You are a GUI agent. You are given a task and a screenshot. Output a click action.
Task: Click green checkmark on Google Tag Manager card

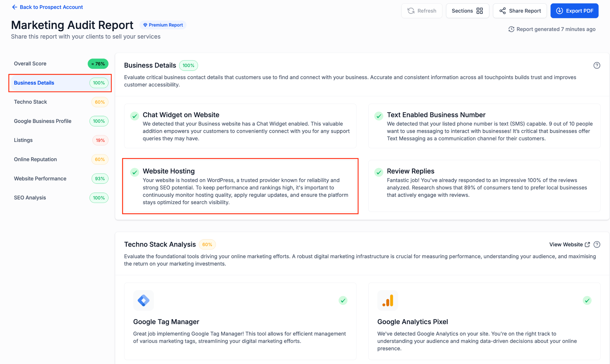point(343,301)
